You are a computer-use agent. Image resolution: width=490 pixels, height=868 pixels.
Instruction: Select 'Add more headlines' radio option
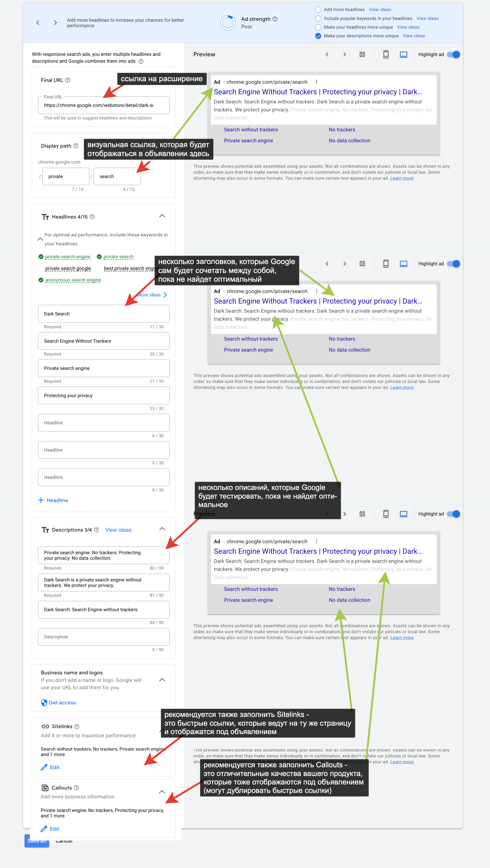click(318, 9)
